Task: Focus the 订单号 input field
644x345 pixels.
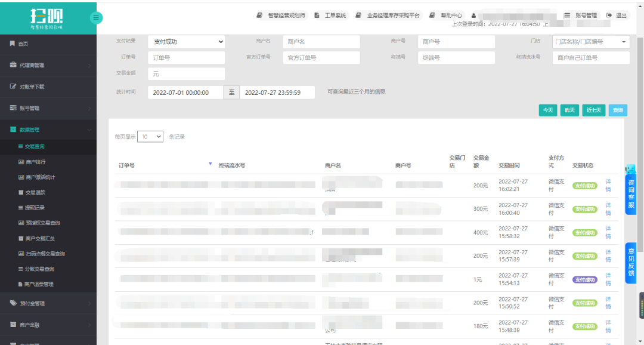Action: [x=187, y=58]
